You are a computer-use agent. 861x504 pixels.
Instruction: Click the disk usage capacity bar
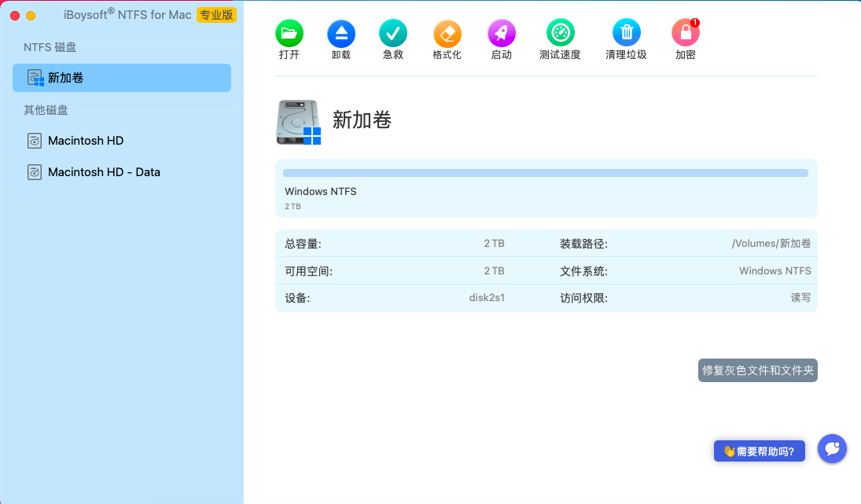click(545, 173)
